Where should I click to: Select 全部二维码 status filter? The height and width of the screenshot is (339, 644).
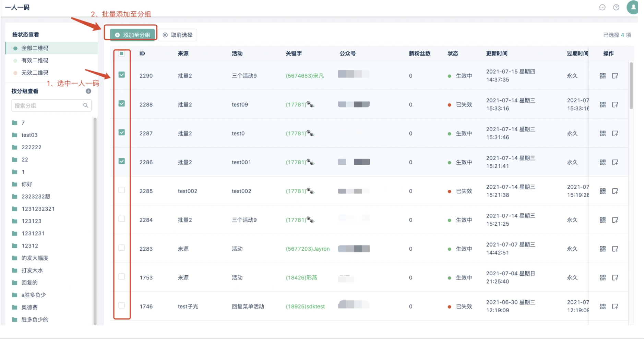coord(52,48)
